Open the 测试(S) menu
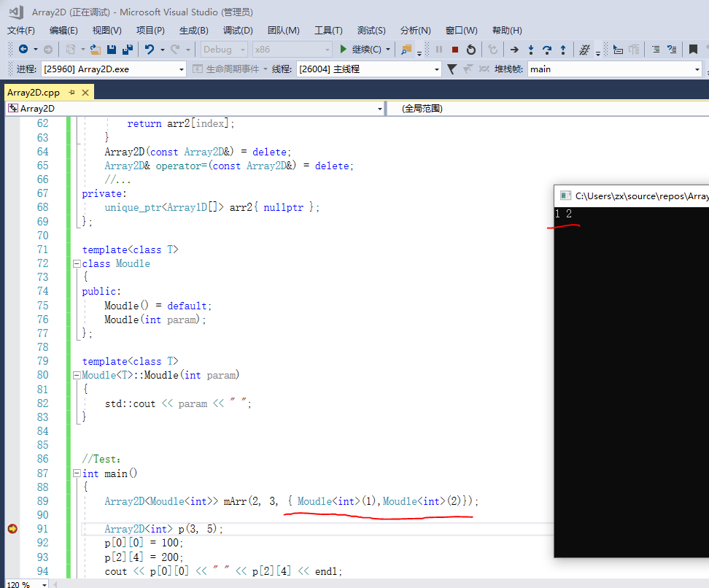The image size is (709, 588). 371,31
